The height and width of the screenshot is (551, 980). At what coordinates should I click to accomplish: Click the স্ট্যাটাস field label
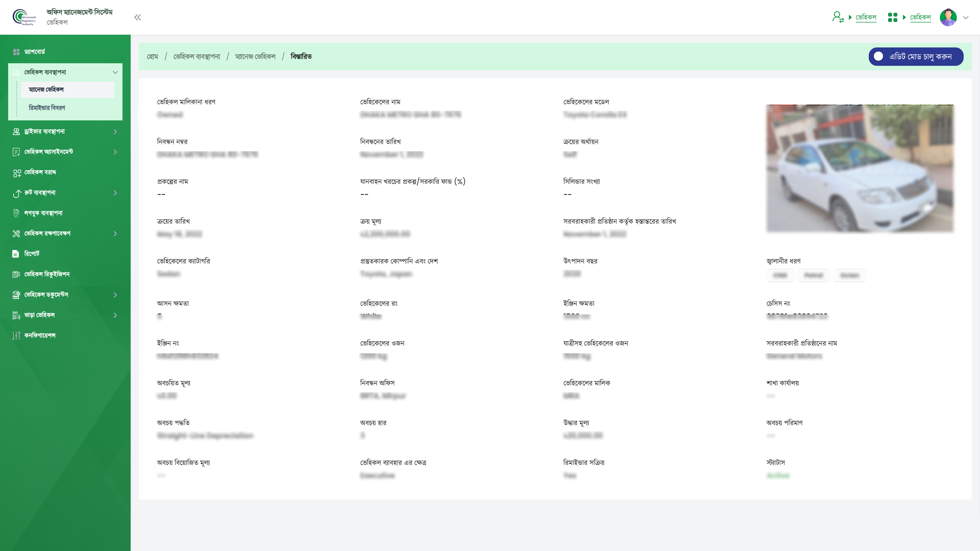tap(775, 463)
